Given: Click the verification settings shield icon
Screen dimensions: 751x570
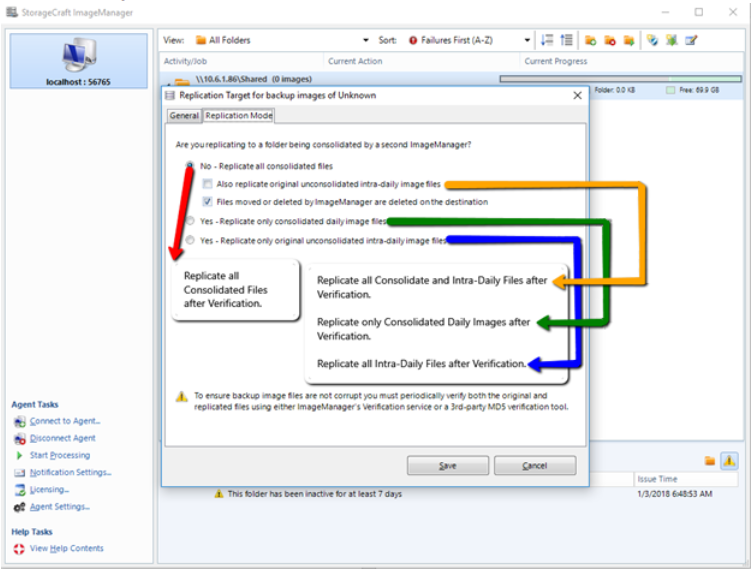Looking at the screenshot, I should tap(652, 40).
